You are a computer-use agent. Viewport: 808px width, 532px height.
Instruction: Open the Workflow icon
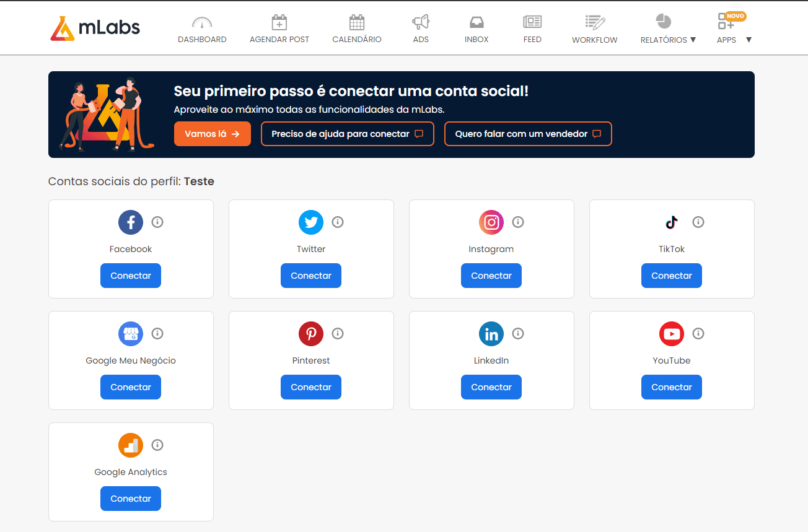[594, 22]
